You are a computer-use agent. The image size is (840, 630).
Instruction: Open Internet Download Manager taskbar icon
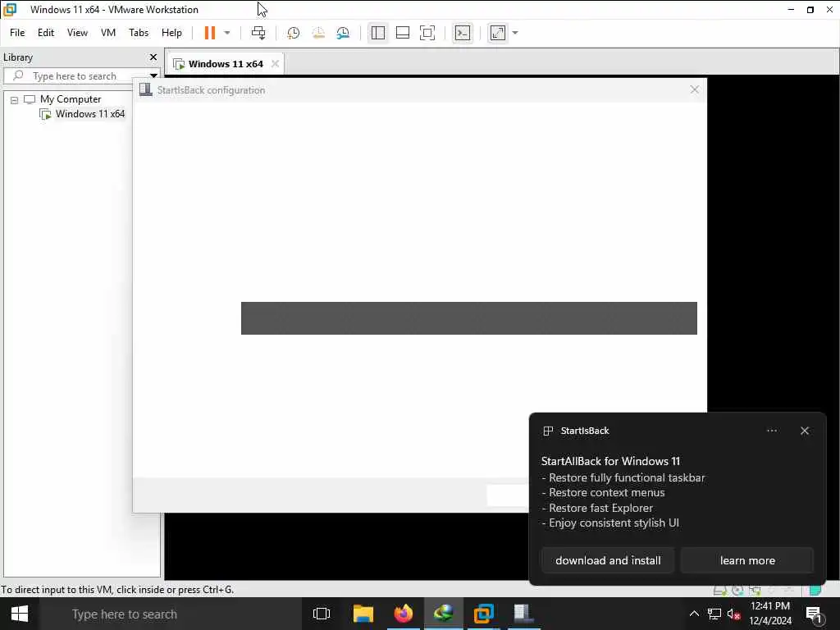pyautogui.click(x=444, y=614)
